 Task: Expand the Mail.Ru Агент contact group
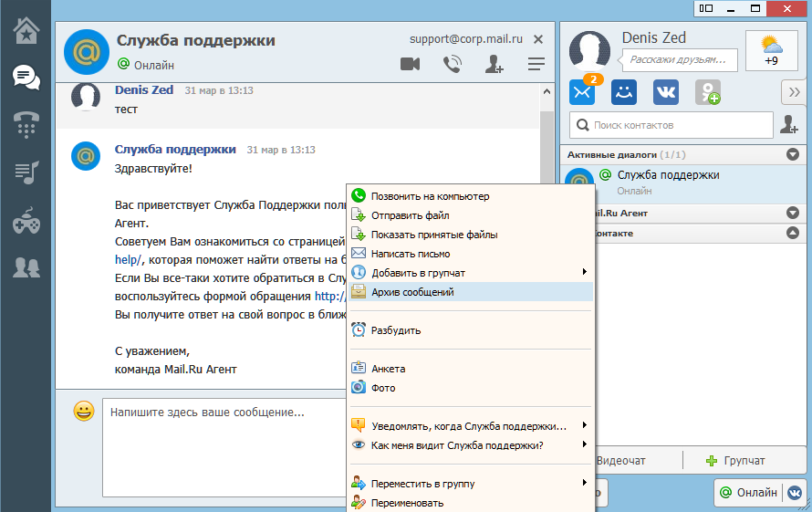click(792, 213)
